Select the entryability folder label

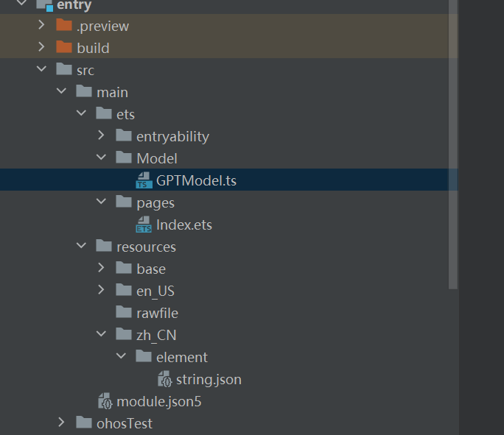pos(173,137)
